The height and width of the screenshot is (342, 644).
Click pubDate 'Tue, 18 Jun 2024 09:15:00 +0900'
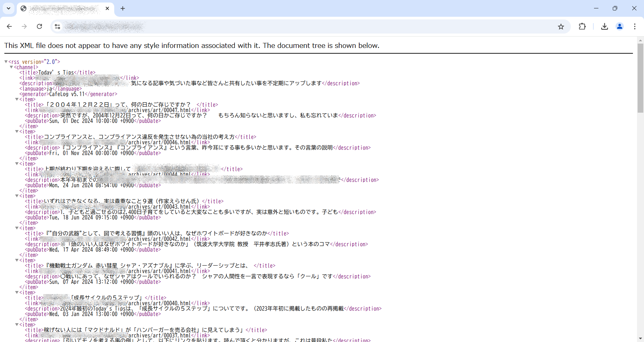[x=92, y=217]
